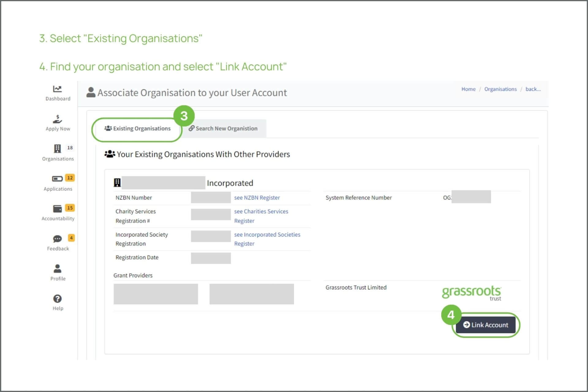This screenshot has width=588, height=392.
Task: Click the 15 badge beside Accountability
Action: pos(70,208)
